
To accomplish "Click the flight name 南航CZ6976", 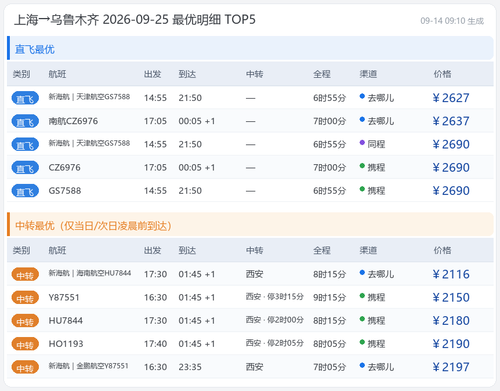I will pyautogui.click(x=73, y=121).
